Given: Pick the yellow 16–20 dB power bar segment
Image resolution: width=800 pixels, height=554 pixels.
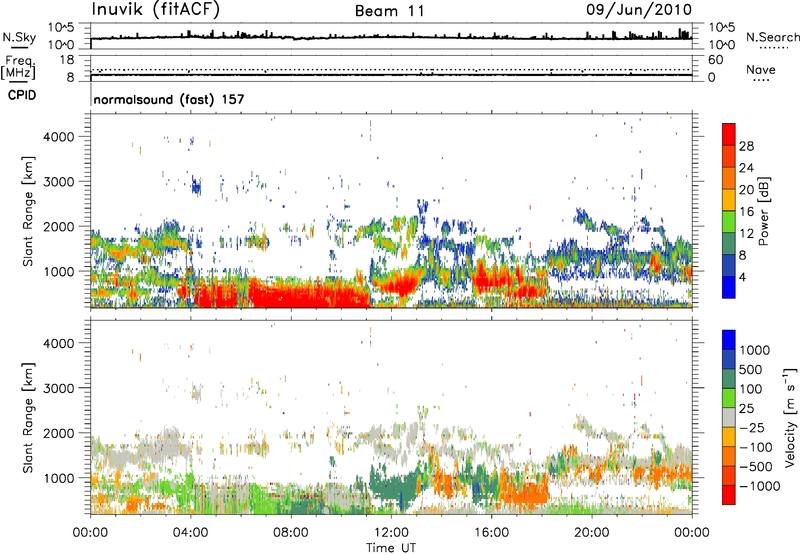Looking at the screenshot, I should (729, 200).
